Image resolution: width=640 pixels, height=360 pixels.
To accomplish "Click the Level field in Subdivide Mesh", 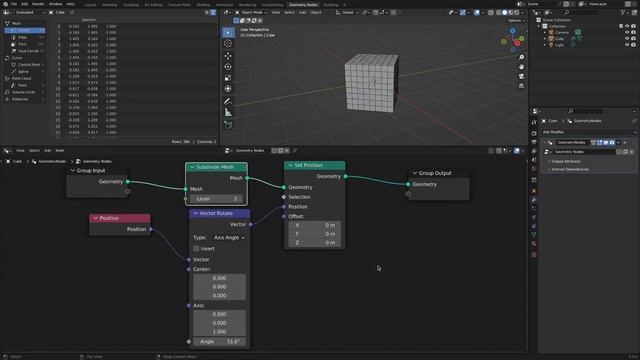I will click(216, 199).
